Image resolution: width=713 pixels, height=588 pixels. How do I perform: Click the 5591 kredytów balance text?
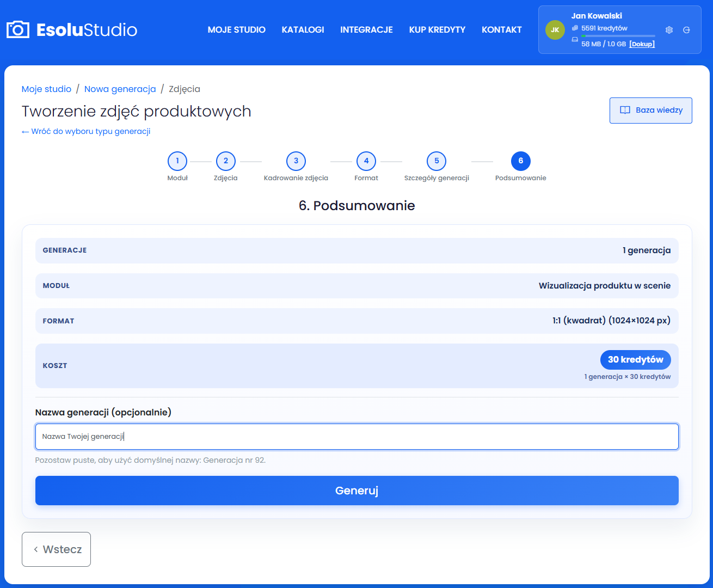click(x=604, y=28)
